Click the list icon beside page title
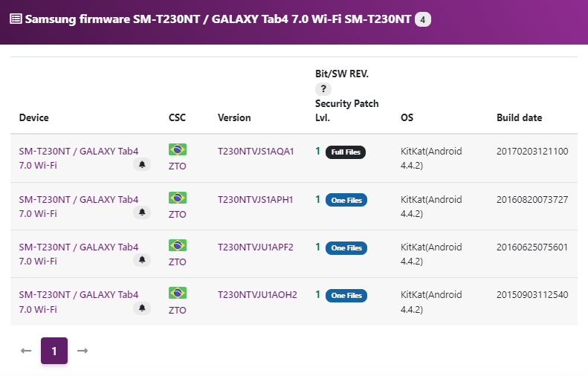The image size is (588, 376). point(16,19)
